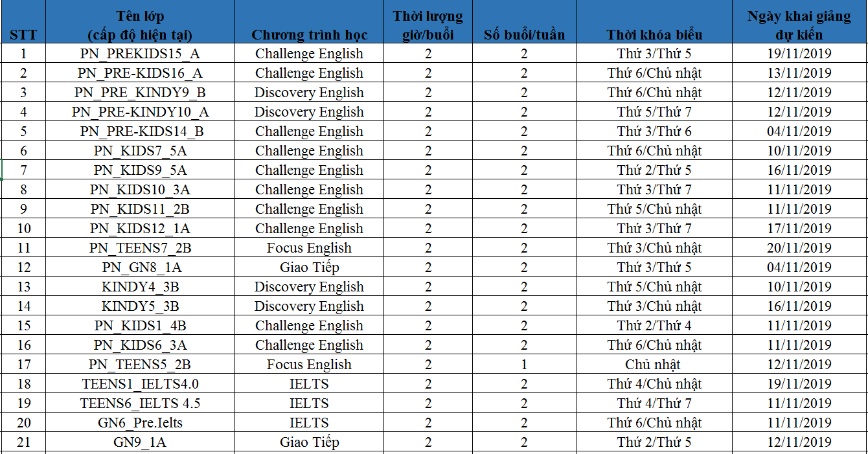Click the STT cell numbered 14

coord(24,306)
